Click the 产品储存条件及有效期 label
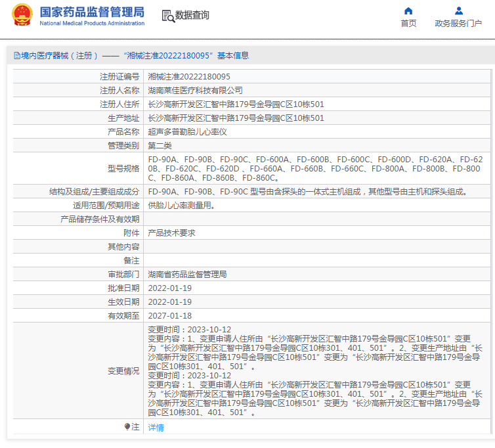 coord(100,219)
